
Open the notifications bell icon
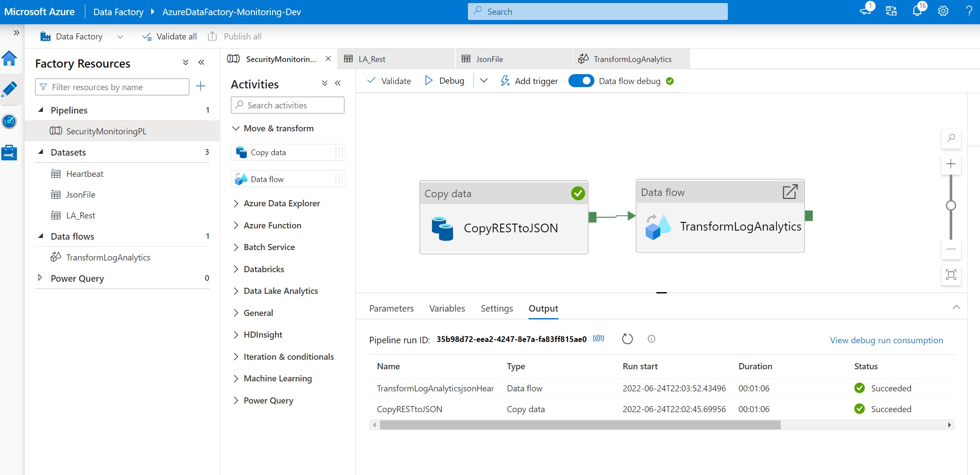(917, 11)
